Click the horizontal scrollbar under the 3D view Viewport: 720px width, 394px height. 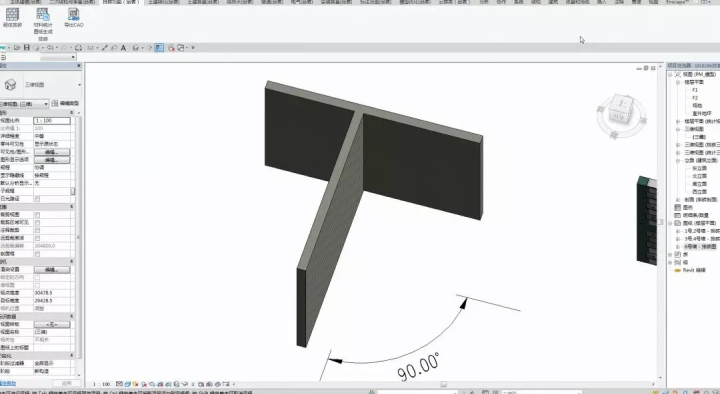(x=443, y=384)
